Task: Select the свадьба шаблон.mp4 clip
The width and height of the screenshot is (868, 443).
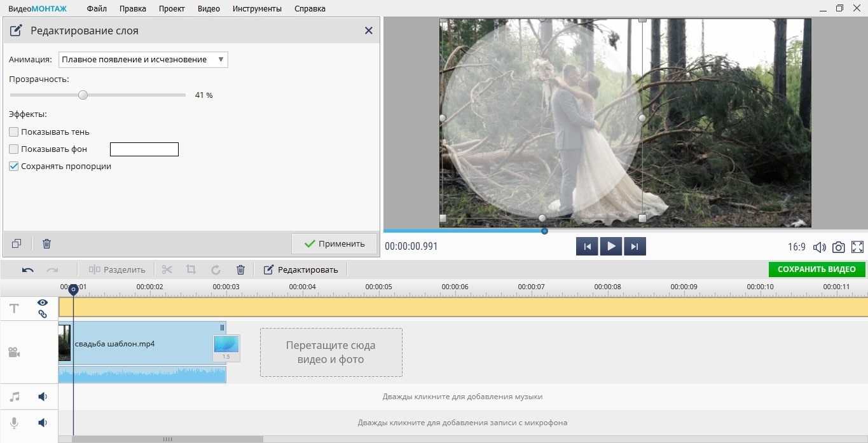Action: [x=142, y=343]
